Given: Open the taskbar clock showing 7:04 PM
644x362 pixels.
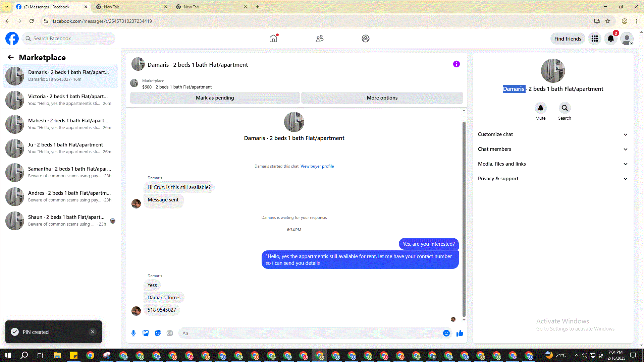Looking at the screenshot, I should coord(615,355).
